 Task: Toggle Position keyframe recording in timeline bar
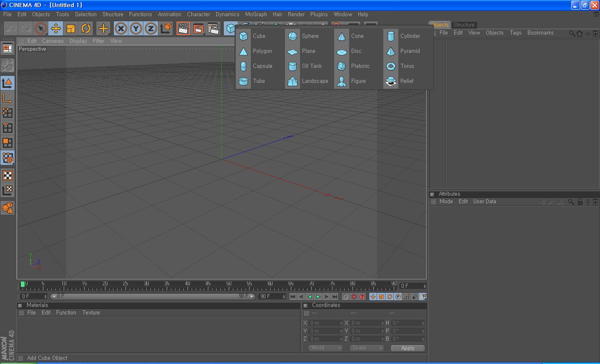pos(373,297)
